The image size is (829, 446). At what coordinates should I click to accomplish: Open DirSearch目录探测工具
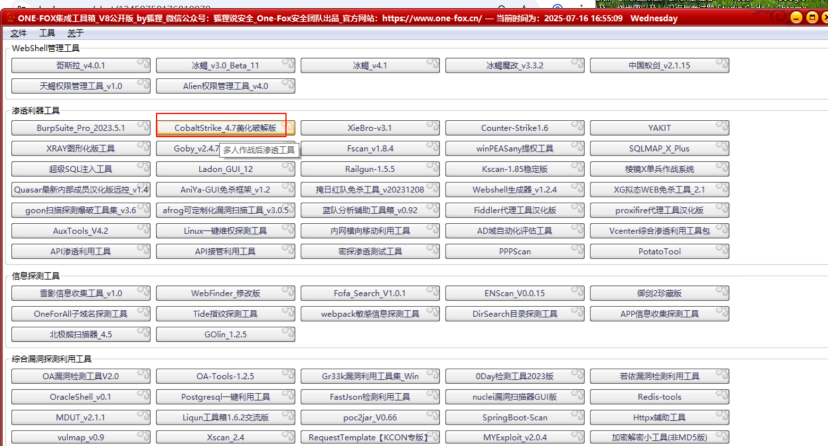click(515, 314)
